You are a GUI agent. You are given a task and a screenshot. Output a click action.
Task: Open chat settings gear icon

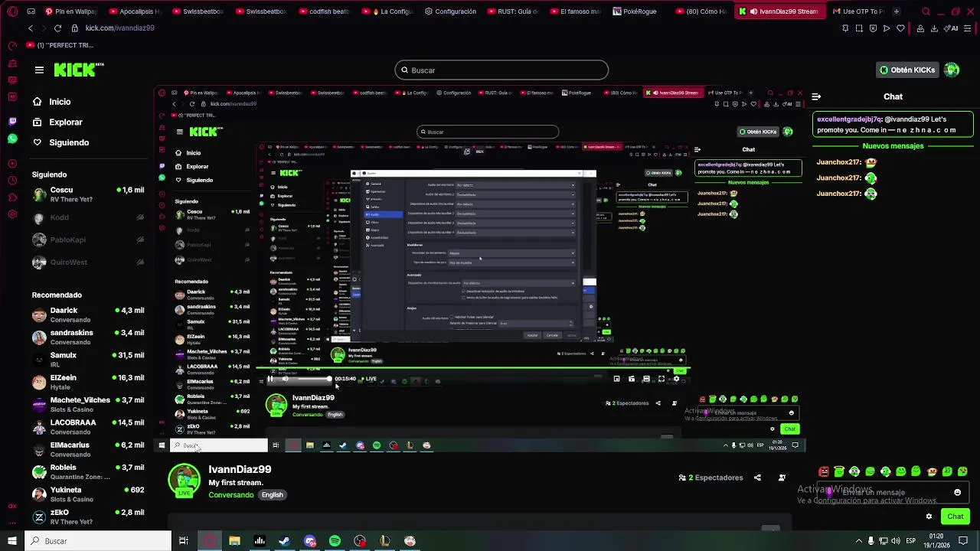click(x=929, y=516)
